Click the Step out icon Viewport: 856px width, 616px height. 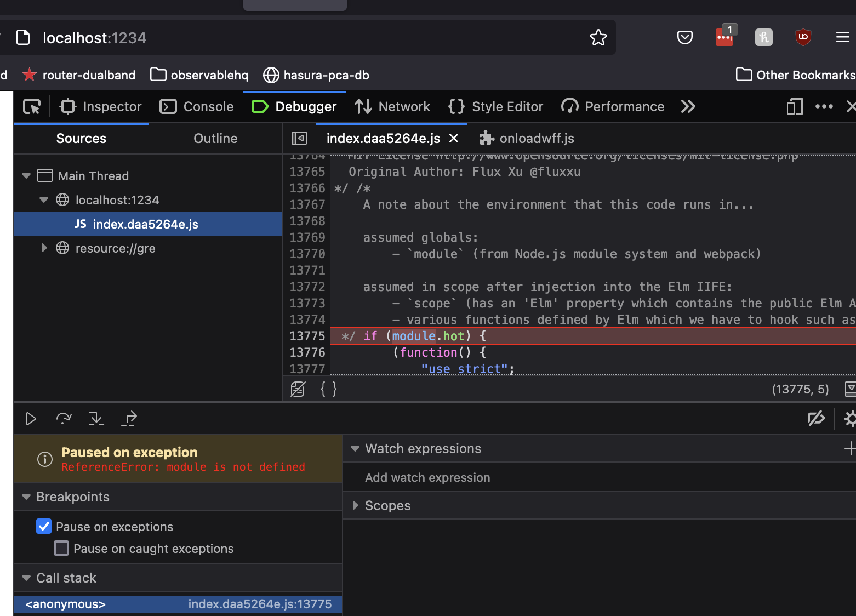click(x=129, y=418)
